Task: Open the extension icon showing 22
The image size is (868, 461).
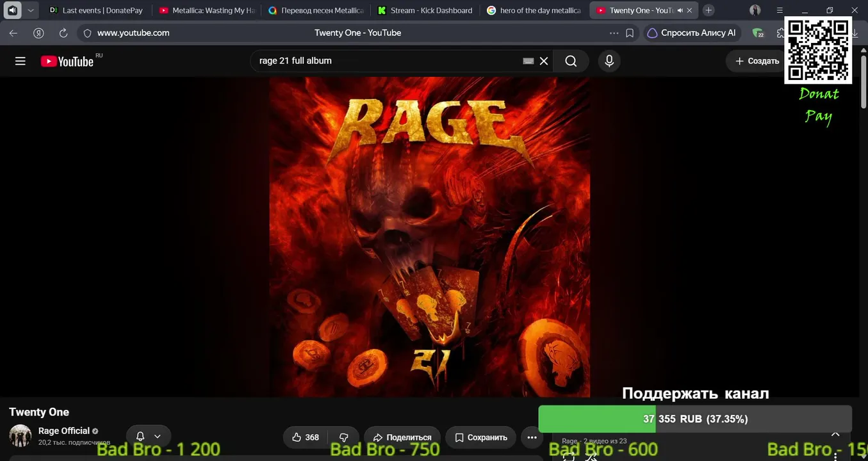Action: click(x=758, y=33)
